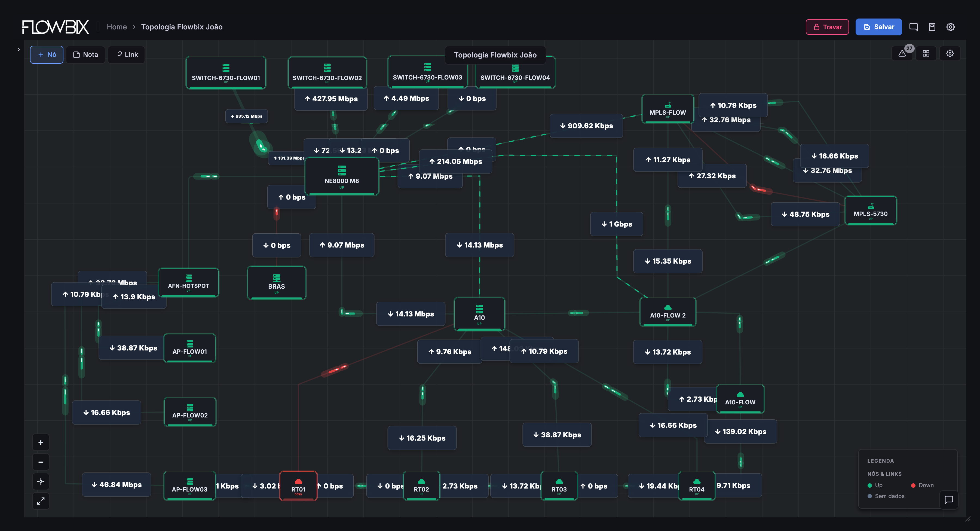Viewport: 980px width, 531px height.
Task: Select the AP-FLOW01 node
Action: [x=189, y=348]
